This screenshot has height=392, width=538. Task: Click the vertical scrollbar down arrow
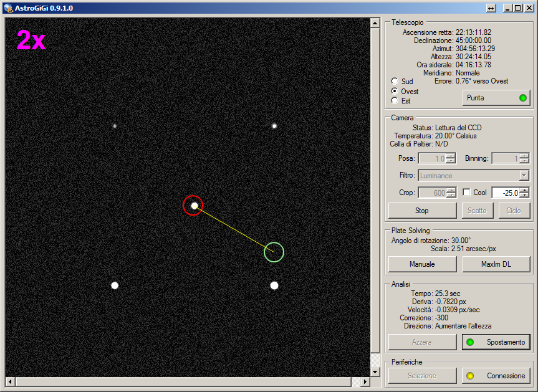tap(375, 371)
